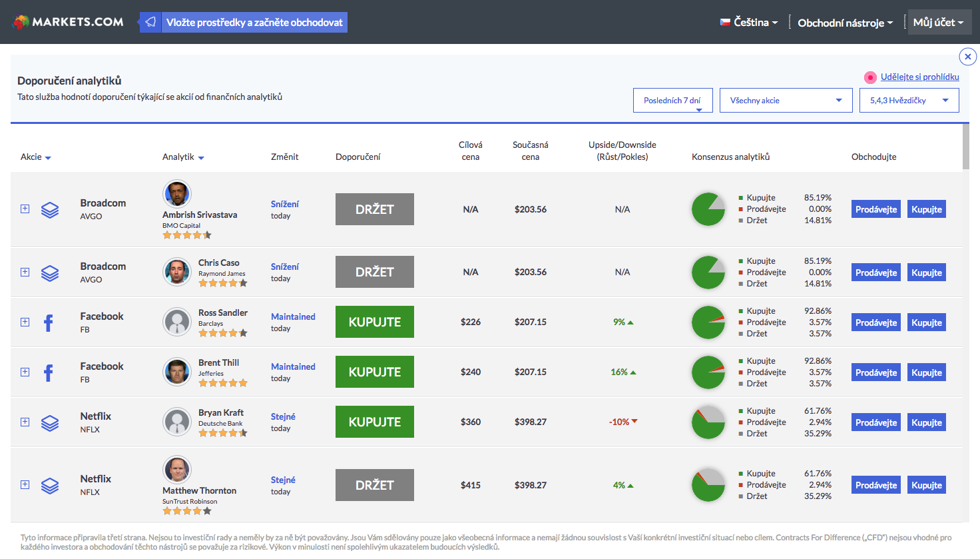Image resolution: width=980 pixels, height=559 pixels.
Task: Click the star rating under Ambrish Srivastava
Action: point(187,235)
